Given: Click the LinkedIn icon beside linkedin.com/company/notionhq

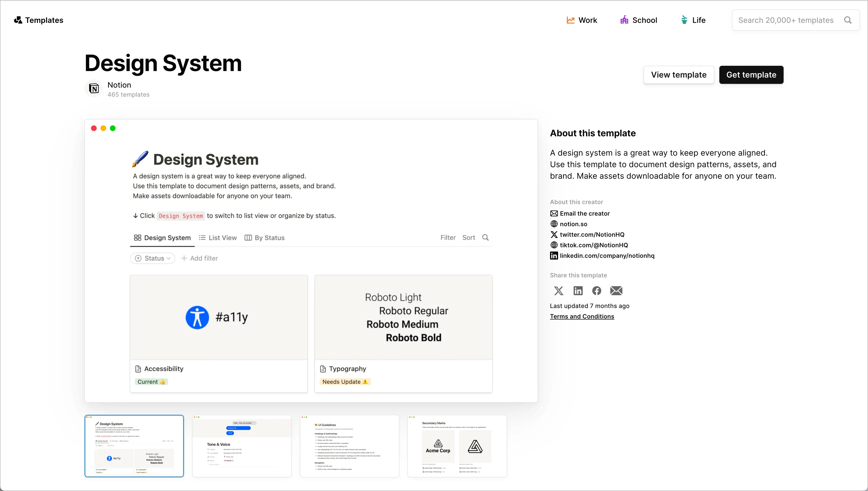Looking at the screenshot, I should click(x=554, y=256).
